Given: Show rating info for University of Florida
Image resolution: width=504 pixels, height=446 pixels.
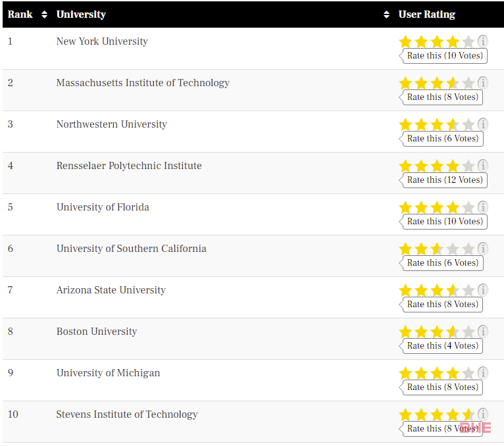Looking at the screenshot, I should [x=482, y=207].
